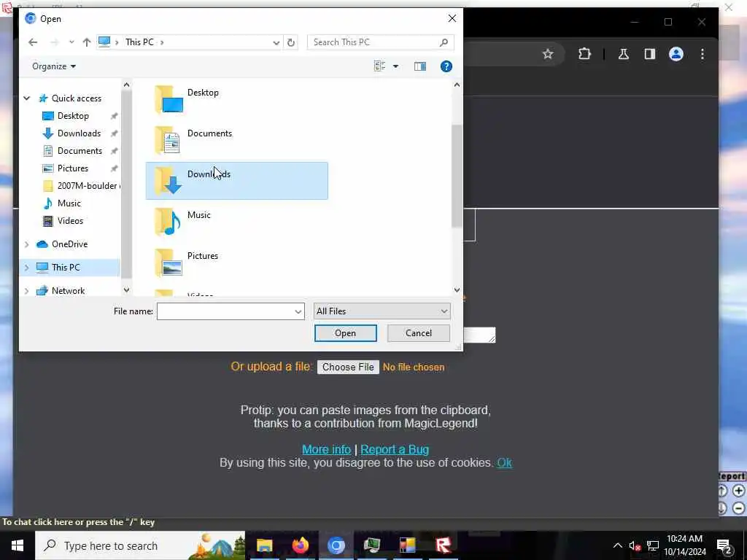Close the Open dialog
This screenshot has width=747, height=560.
(x=452, y=18)
